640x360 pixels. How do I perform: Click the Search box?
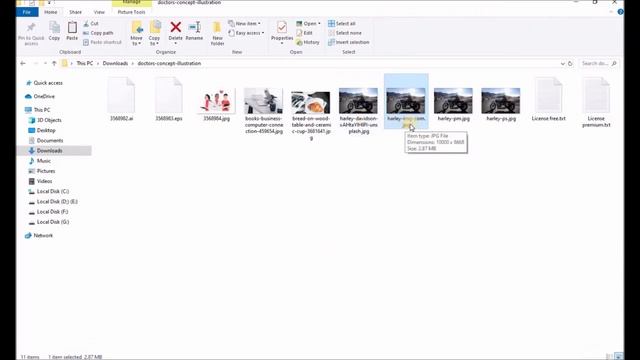598,64
